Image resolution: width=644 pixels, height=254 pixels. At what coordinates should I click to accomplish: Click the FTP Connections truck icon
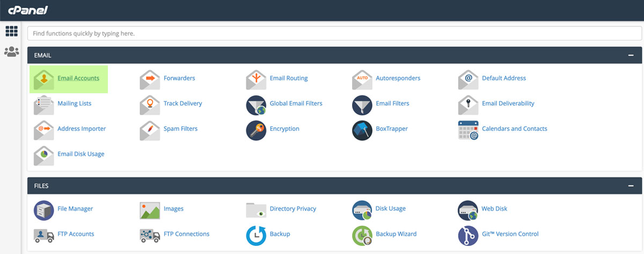pos(150,235)
